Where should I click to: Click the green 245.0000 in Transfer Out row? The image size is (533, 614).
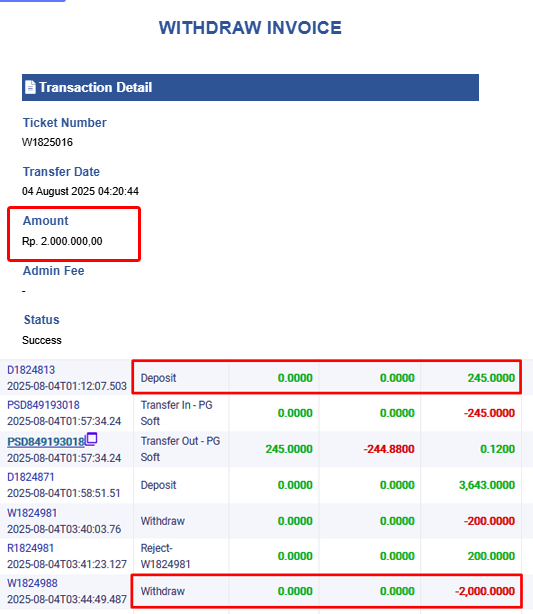(x=289, y=449)
